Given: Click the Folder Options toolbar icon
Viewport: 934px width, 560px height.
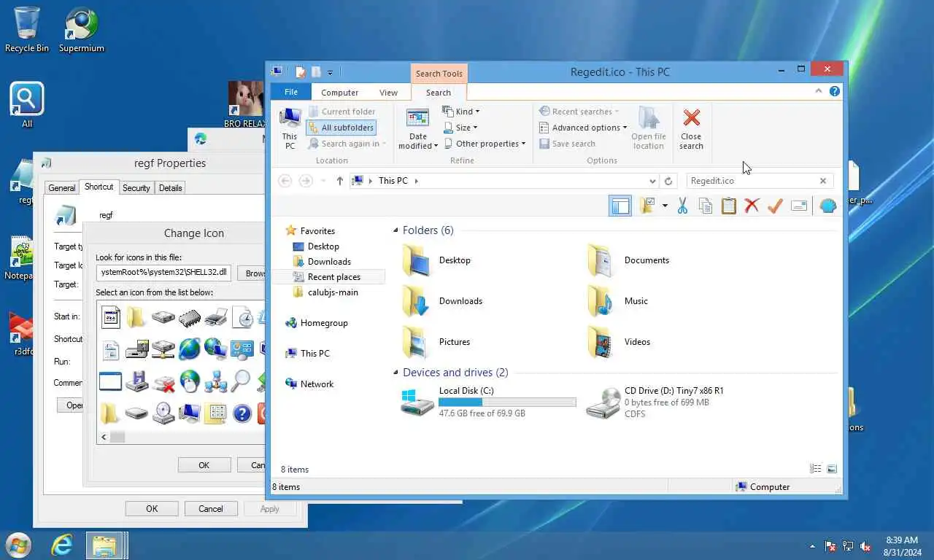Looking at the screenshot, I should (x=647, y=206).
